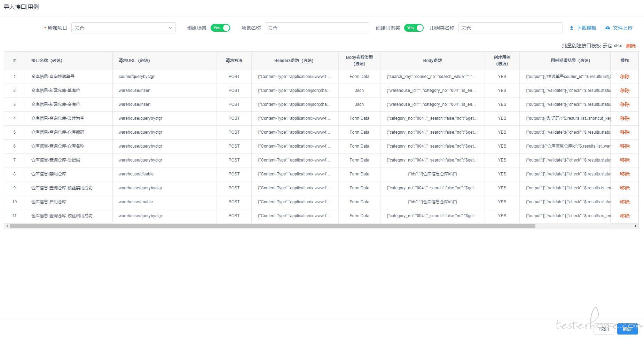Click 期望结果 cell containing 助记码
The image size is (644, 338).
(x=565, y=118)
